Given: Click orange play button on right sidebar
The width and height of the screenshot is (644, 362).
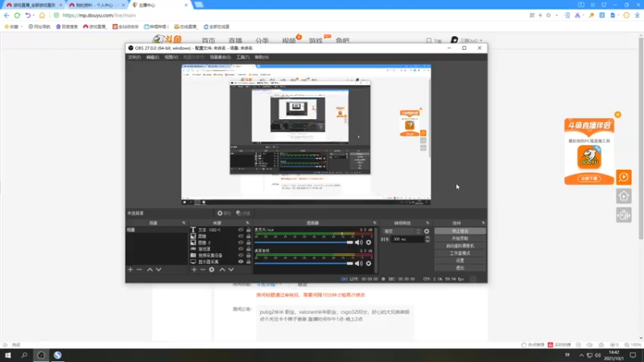Looking at the screenshot, I should coord(623,177).
